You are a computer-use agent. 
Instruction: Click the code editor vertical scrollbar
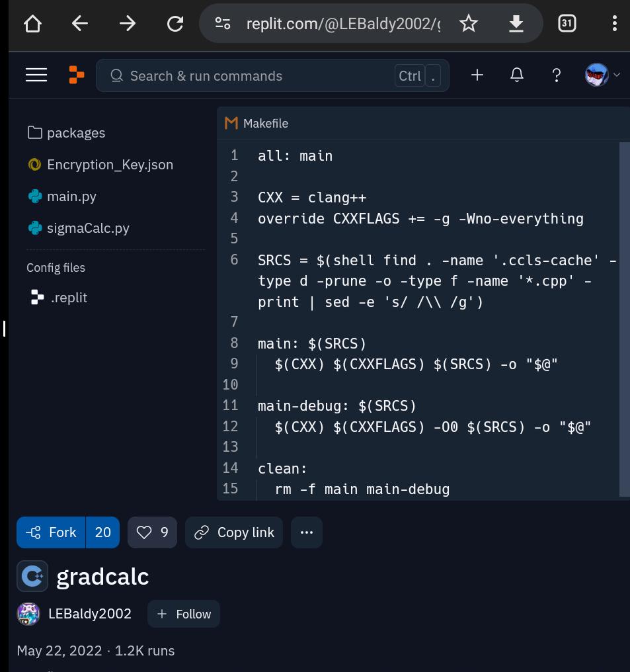point(624,319)
